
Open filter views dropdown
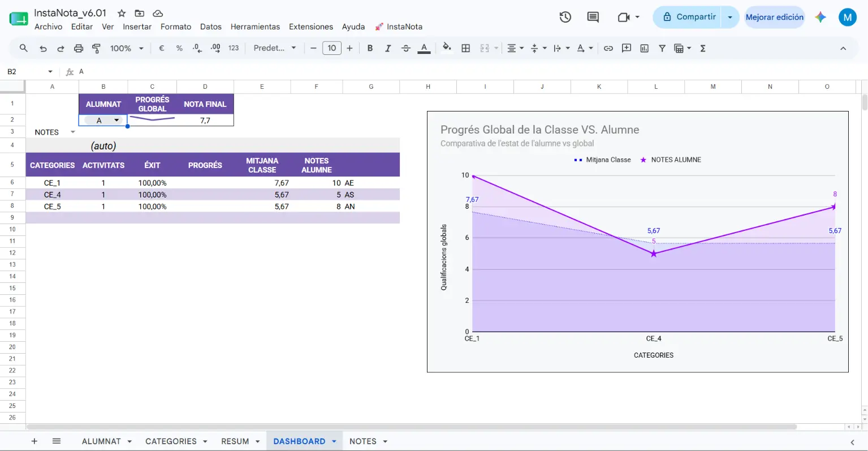click(x=683, y=48)
